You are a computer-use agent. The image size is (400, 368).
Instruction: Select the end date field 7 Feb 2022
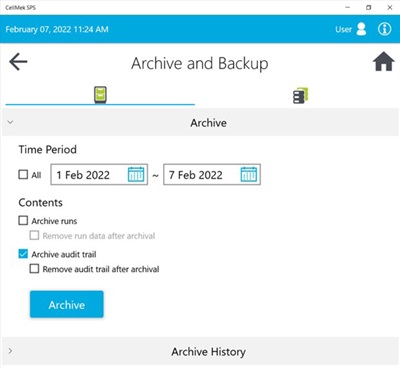click(x=212, y=174)
